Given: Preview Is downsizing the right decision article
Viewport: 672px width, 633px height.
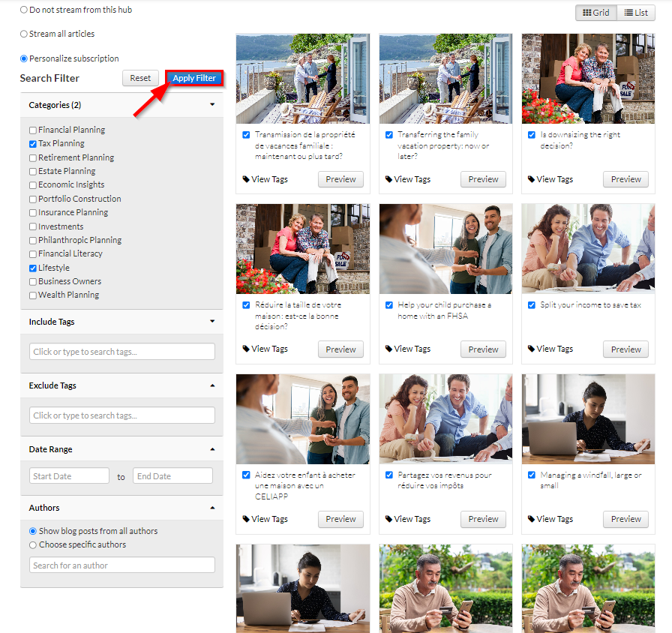Looking at the screenshot, I should click(625, 179).
